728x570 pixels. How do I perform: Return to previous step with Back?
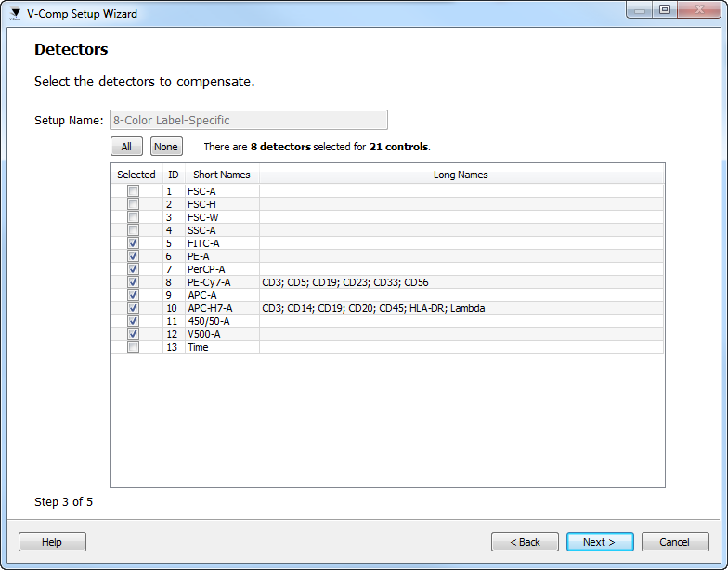tap(525, 542)
